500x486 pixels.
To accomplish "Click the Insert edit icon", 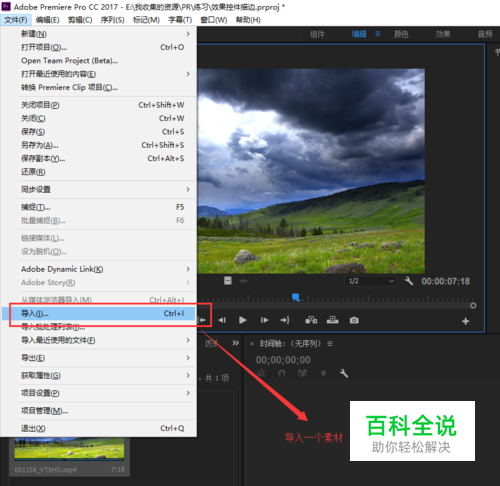I will (311, 320).
